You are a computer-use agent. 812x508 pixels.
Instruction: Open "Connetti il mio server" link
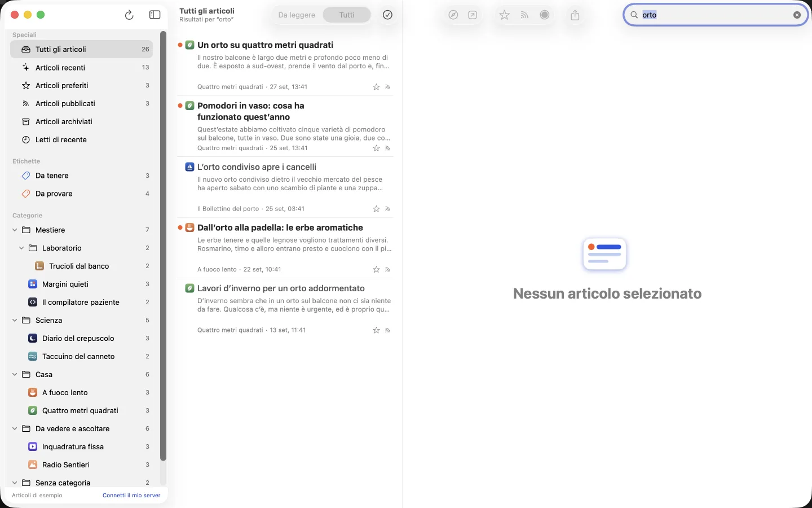point(131,496)
